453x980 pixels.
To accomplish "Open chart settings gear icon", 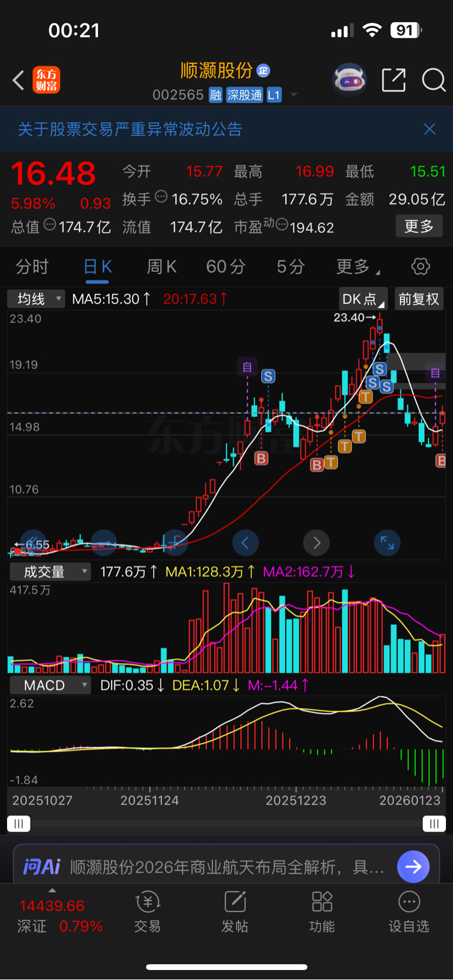I will (421, 266).
